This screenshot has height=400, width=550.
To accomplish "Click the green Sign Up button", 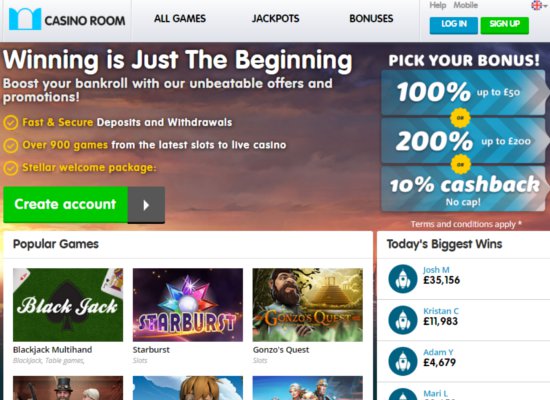I will click(504, 25).
